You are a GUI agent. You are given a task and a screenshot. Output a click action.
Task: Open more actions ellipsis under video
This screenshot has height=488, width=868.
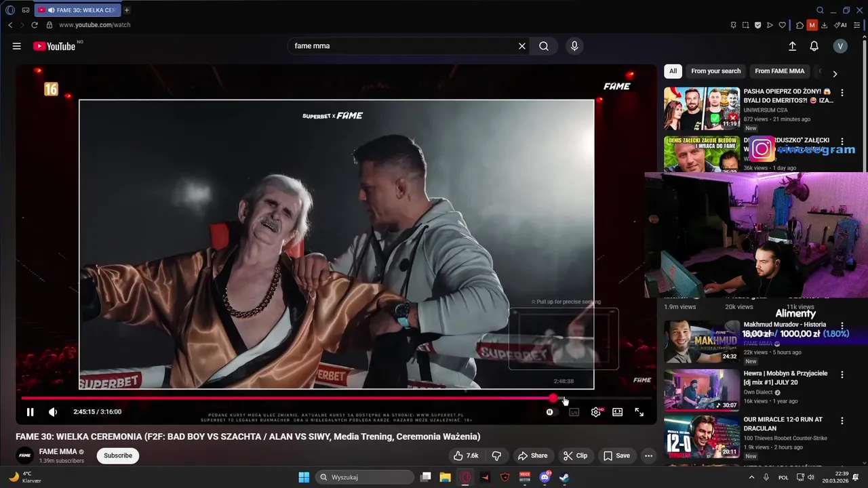click(x=648, y=455)
